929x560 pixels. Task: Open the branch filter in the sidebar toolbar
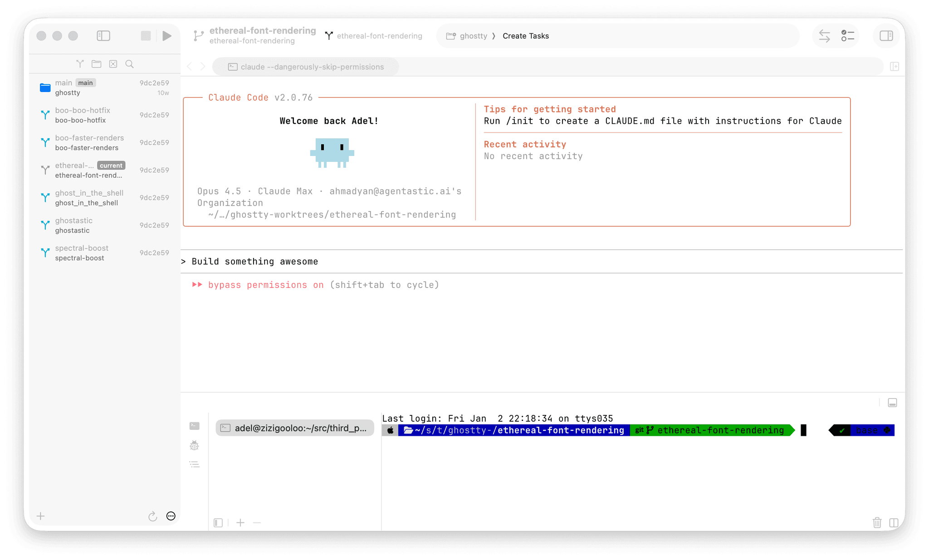pos(80,64)
